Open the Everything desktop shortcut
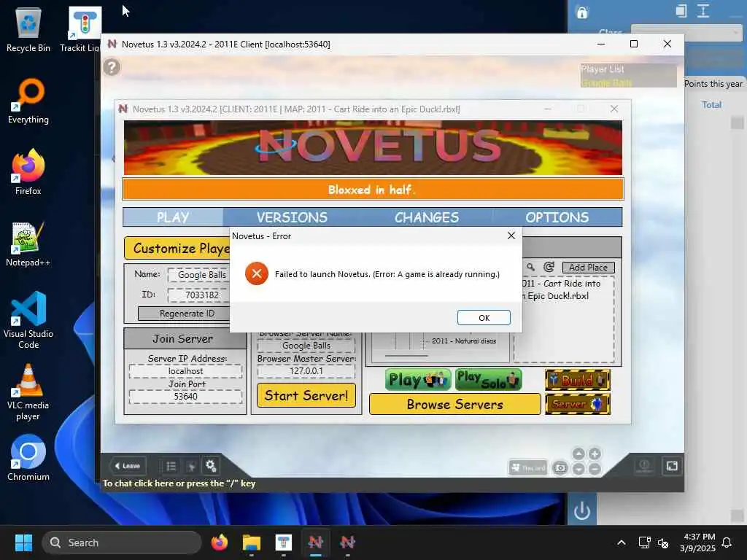 pyautogui.click(x=28, y=101)
